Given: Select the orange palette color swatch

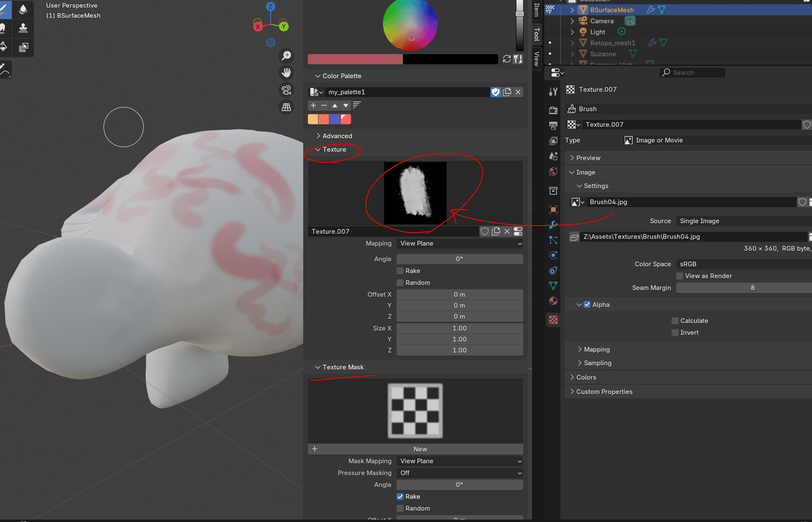Looking at the screenshot, I should point(313,119).
